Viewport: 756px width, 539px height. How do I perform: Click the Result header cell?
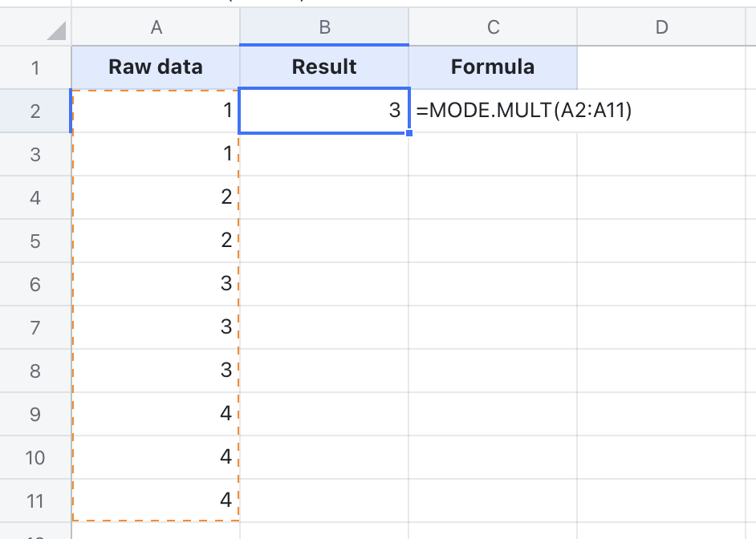[x=324, y=67]
